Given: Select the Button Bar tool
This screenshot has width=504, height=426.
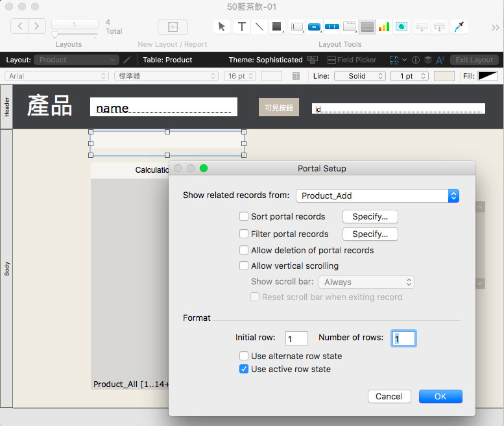Looking at the screenshot, I should pos(332,27).
